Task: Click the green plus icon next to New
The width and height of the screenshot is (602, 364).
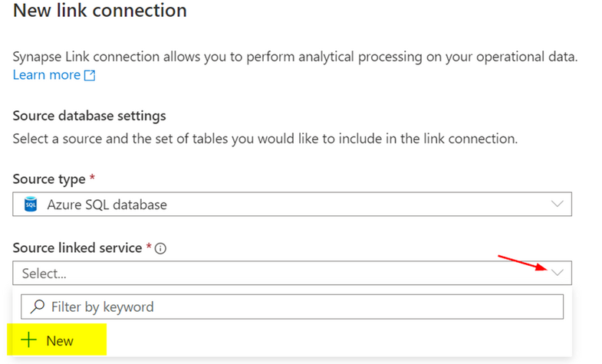Action: coord(28,340)
